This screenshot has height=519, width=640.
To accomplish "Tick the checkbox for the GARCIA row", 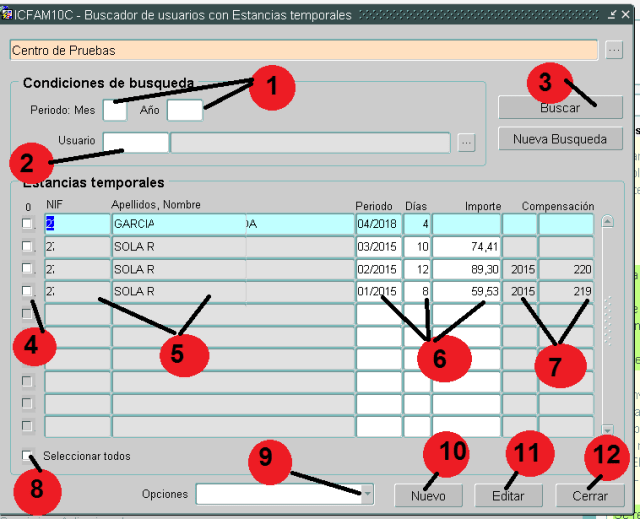I will click(27, 224).
